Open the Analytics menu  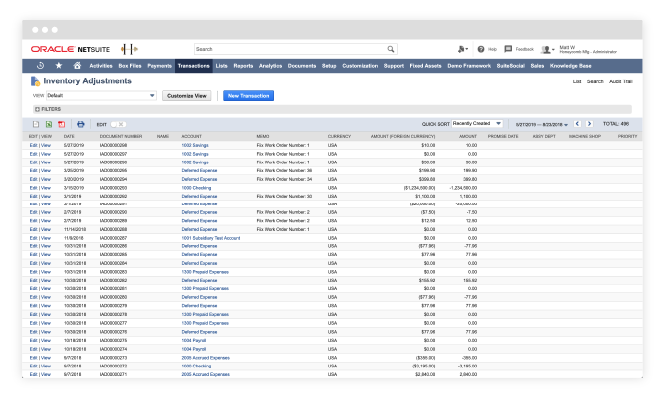270,66
